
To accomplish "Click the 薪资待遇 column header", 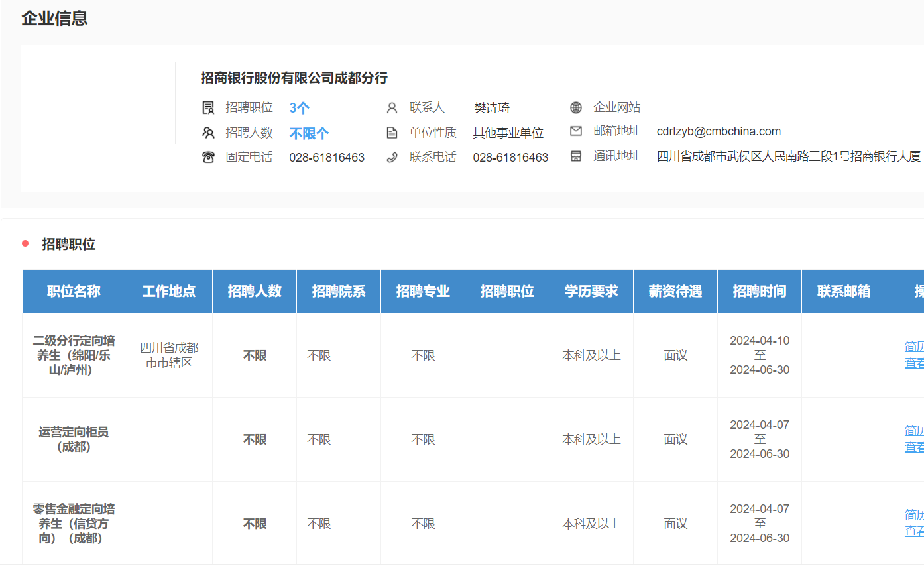I will click(675, 292).
